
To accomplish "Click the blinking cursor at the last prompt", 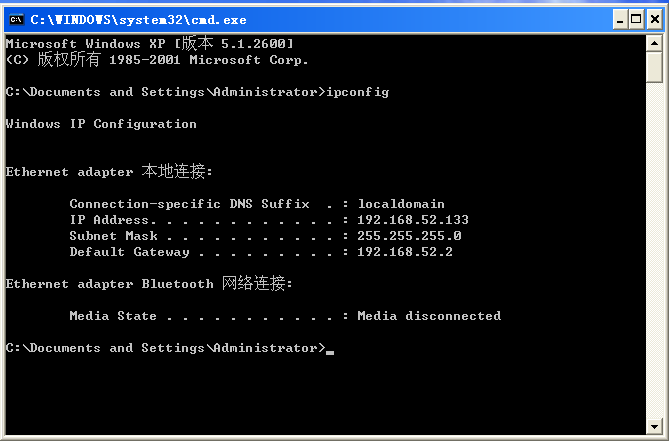I will 330,352.
